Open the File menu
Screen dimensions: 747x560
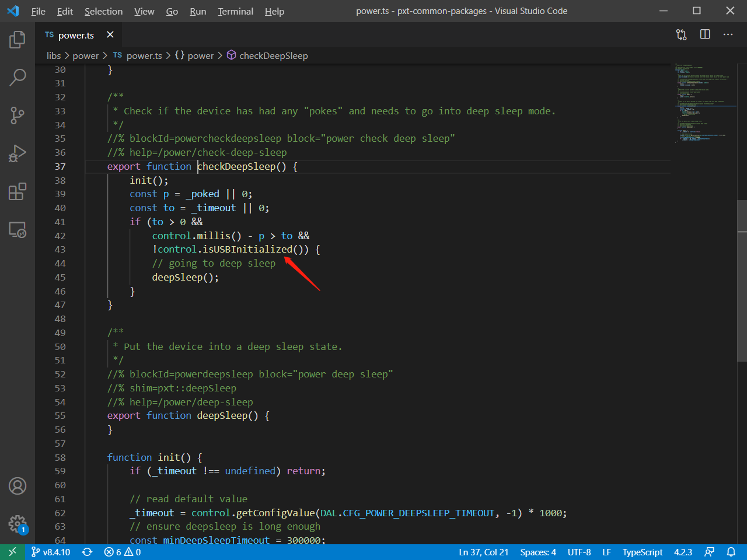point(38,10)
